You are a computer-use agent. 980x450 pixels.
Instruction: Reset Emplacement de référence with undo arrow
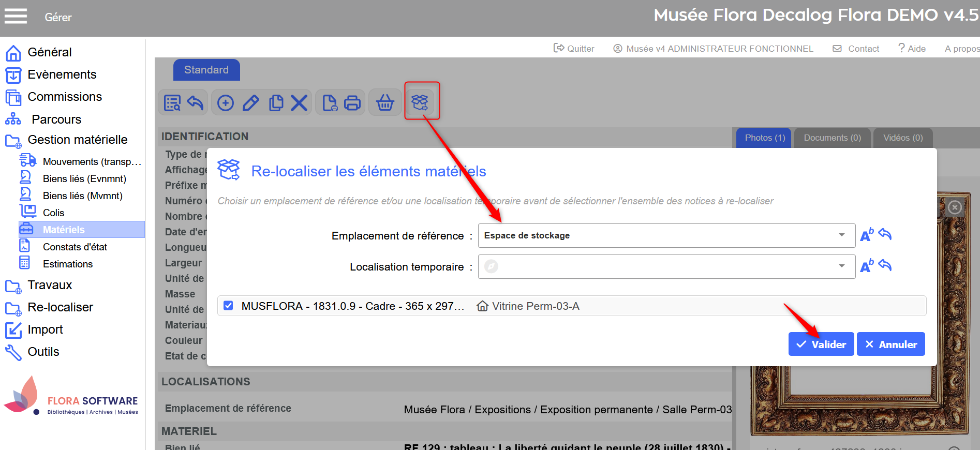point(885,235)
